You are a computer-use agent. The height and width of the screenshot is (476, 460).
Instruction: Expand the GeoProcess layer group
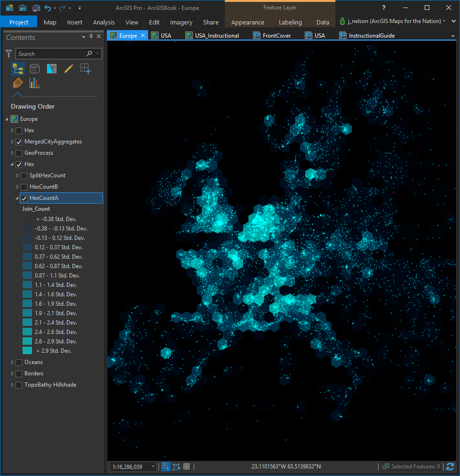tap(13, 153)
